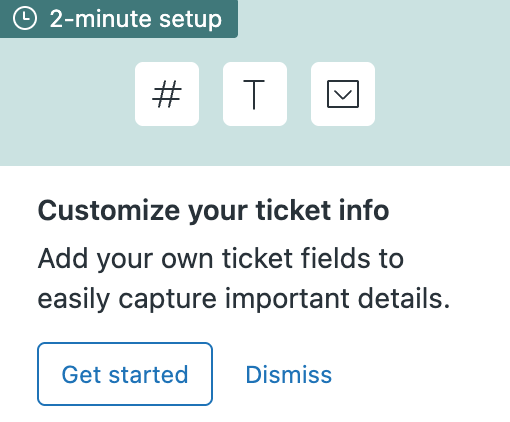Click the chevron inside the dropdown icon
Image resolution: width=510 pixels, height=422 pixels.
point(343,95)
